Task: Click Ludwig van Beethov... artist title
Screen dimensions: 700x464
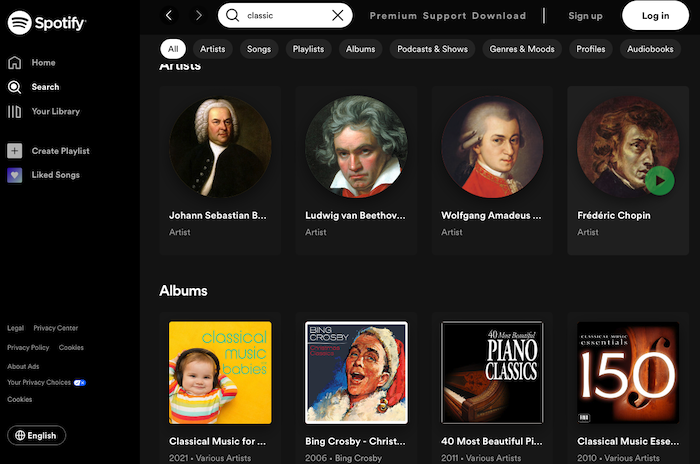Action: [x=355, y=215]
